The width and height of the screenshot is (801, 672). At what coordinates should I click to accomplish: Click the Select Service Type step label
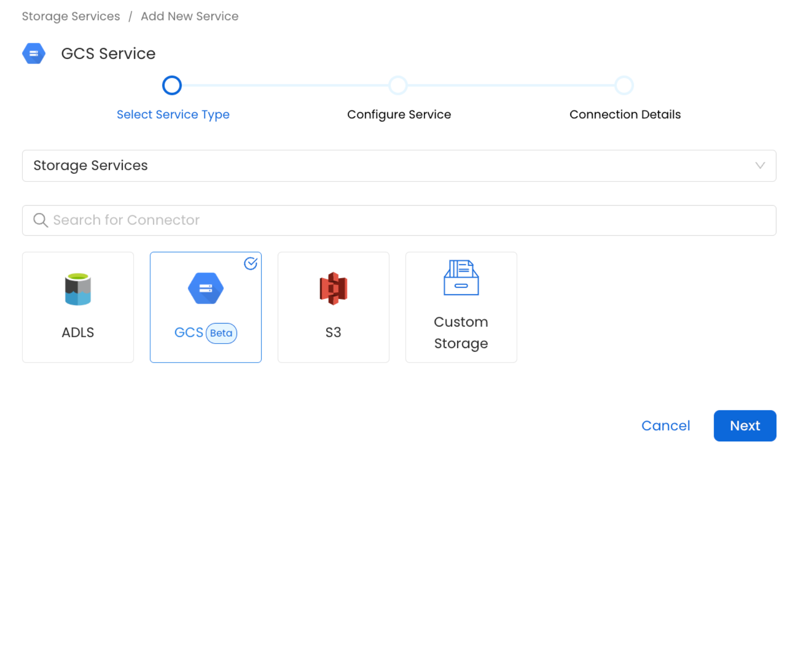[x=173, y=114]
